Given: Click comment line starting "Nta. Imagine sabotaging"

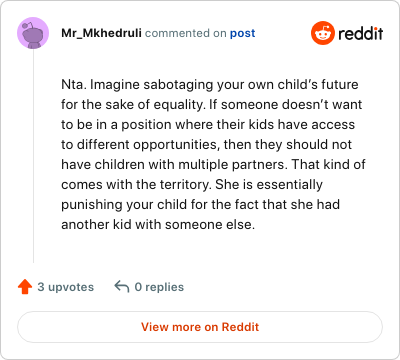Looking at the screenshot, I should click(x=210, y=85).
